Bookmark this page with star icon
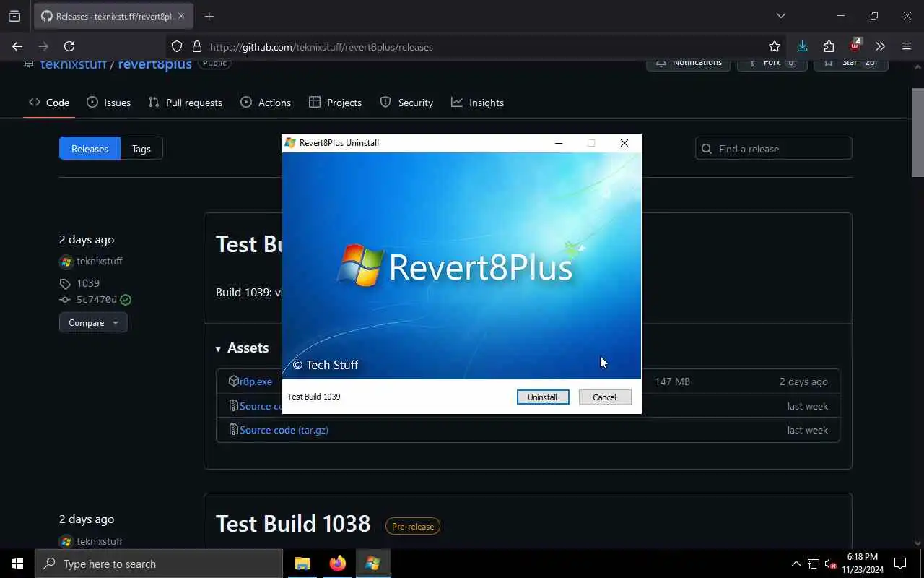 [775, 46]
